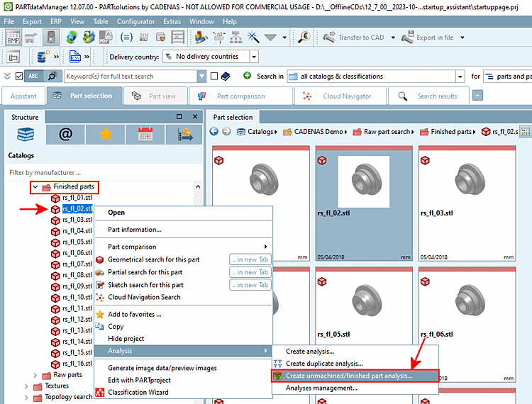Click Export in file button
Viewport: 532px width, 404px height.
click(428, 38)
